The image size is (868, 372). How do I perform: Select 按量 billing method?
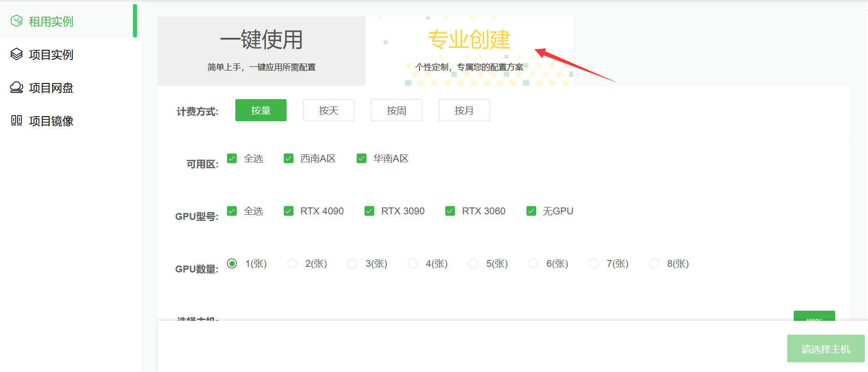click(261, 110)
